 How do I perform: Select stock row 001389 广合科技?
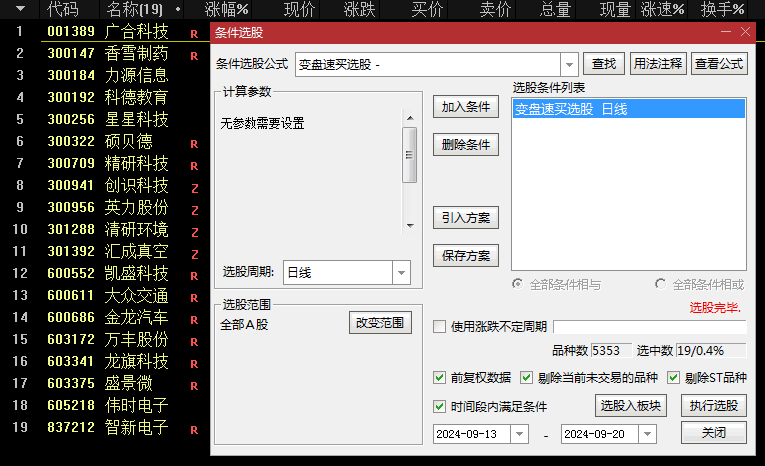(105, 31)
